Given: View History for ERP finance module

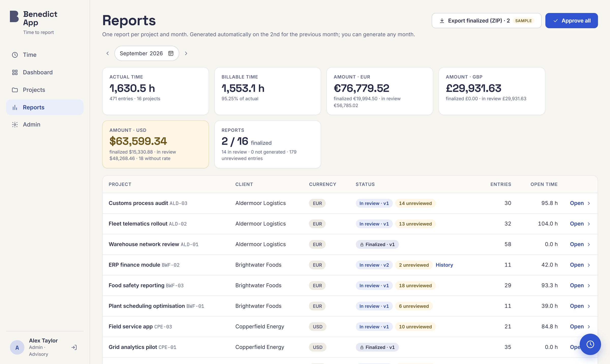Looking at the screenshot, I should tap(444, 265).
